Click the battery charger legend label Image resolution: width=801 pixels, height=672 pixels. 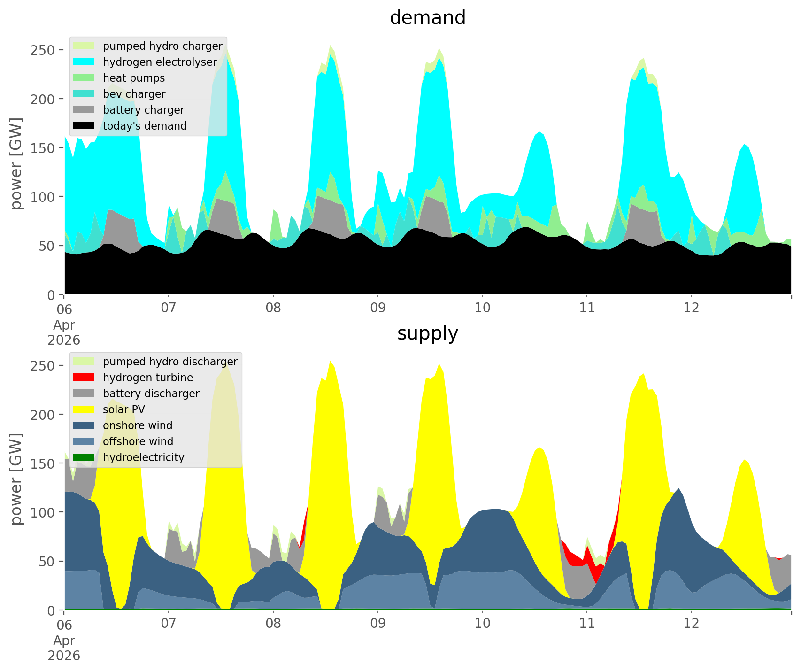tap(144, 110)
